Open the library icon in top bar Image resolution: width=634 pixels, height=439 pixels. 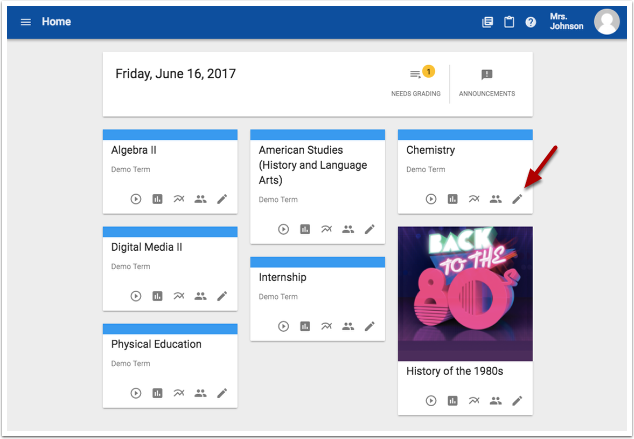(x=488, y=22)
